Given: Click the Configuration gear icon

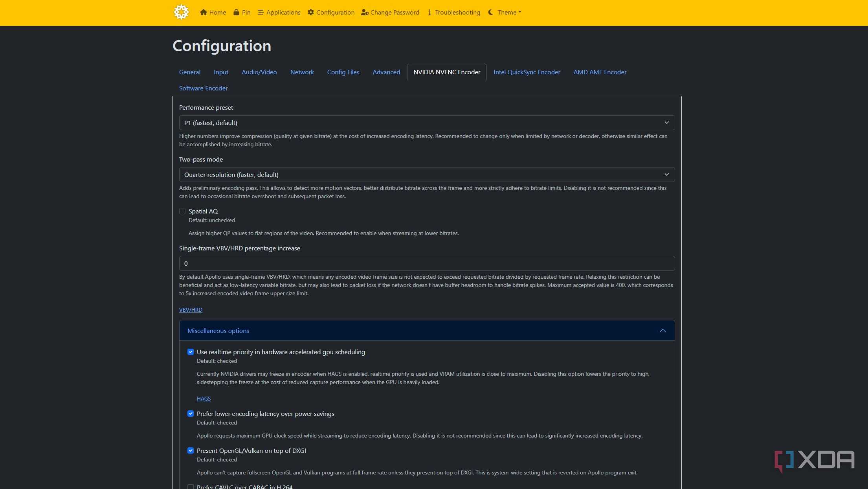Looking at the screenshot, I should tap(311, 12).
